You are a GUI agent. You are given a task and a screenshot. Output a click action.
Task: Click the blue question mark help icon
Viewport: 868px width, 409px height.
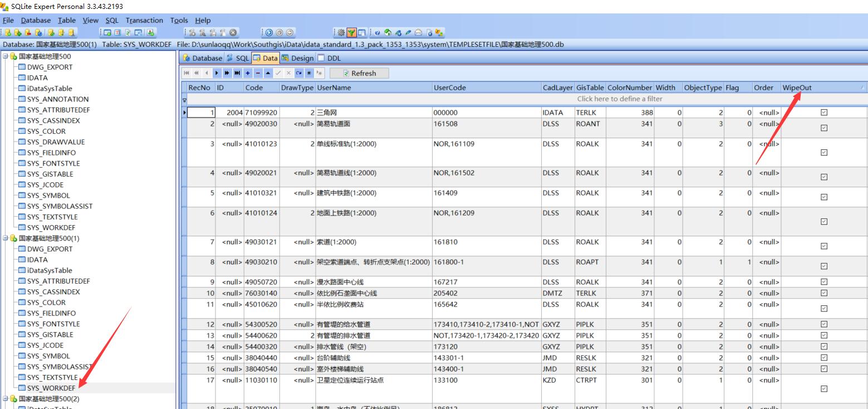click(377, 32)
